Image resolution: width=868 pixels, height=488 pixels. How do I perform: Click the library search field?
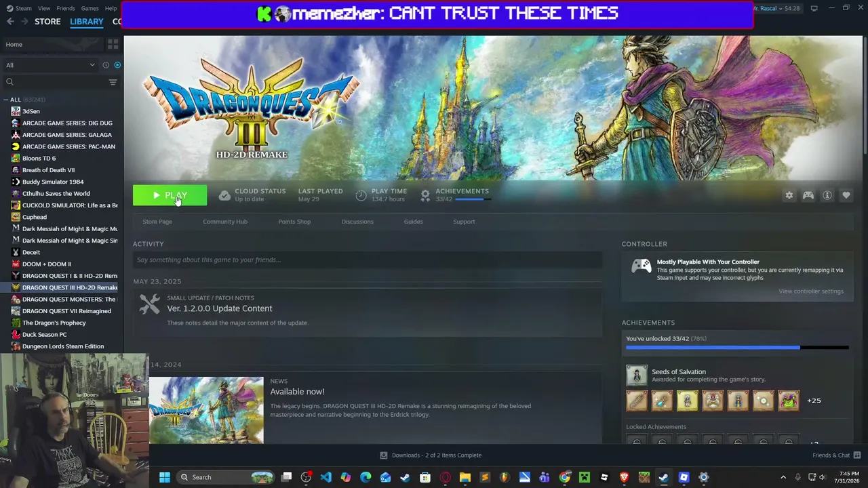coord(54,82)
